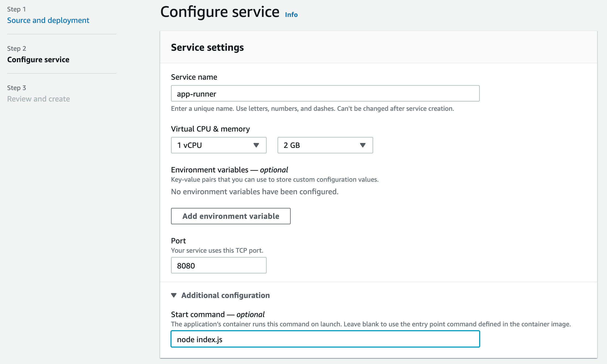Click the Service settings section header
Image resolution: width=607 pixels, height=364 pixels.
click(207, 47)
